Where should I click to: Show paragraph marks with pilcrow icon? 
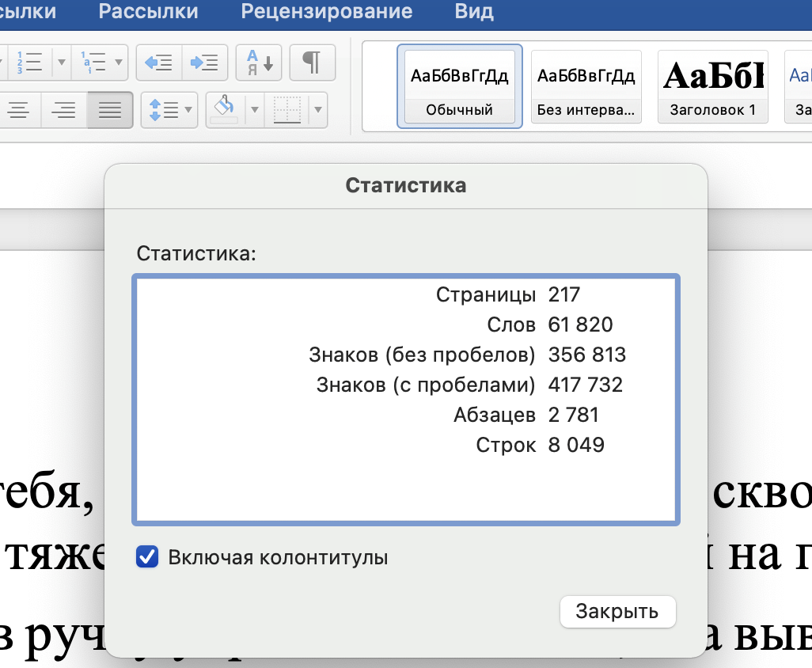313,63
